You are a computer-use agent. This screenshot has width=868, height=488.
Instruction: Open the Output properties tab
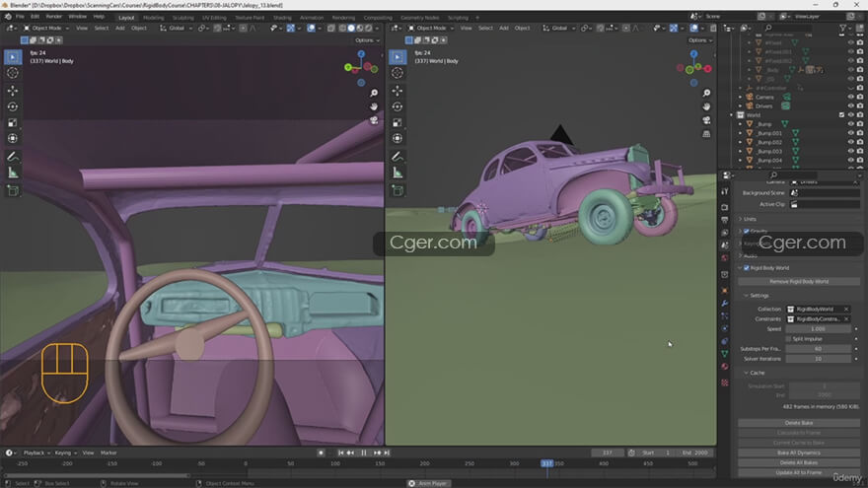coord(725,220)
